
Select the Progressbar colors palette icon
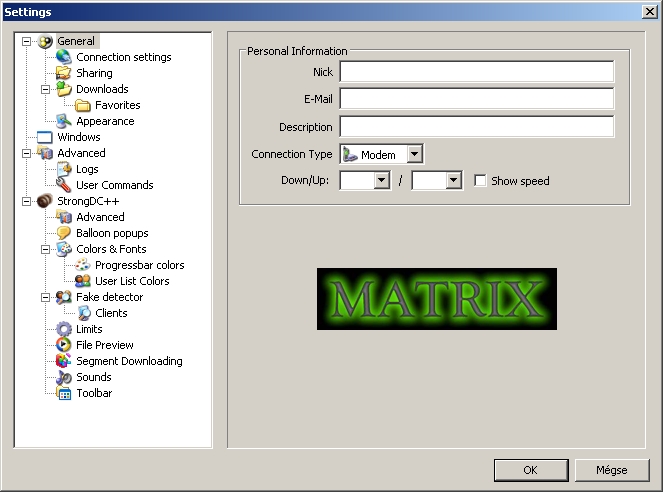point(83,265)
